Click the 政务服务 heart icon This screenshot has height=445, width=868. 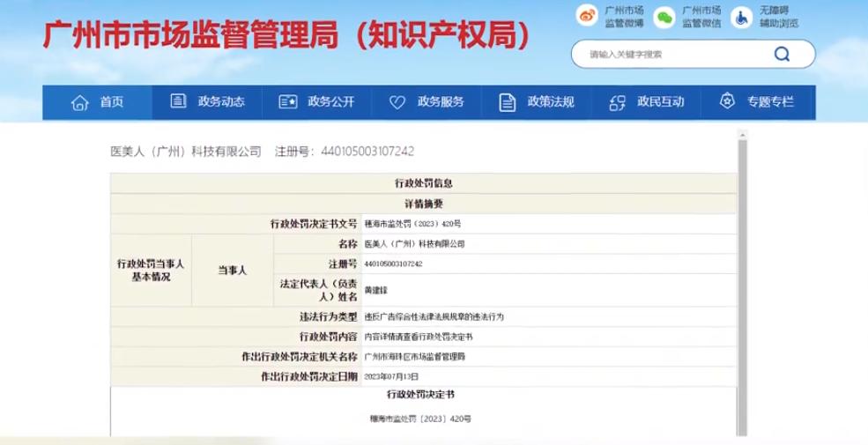[x=397, y=102]
